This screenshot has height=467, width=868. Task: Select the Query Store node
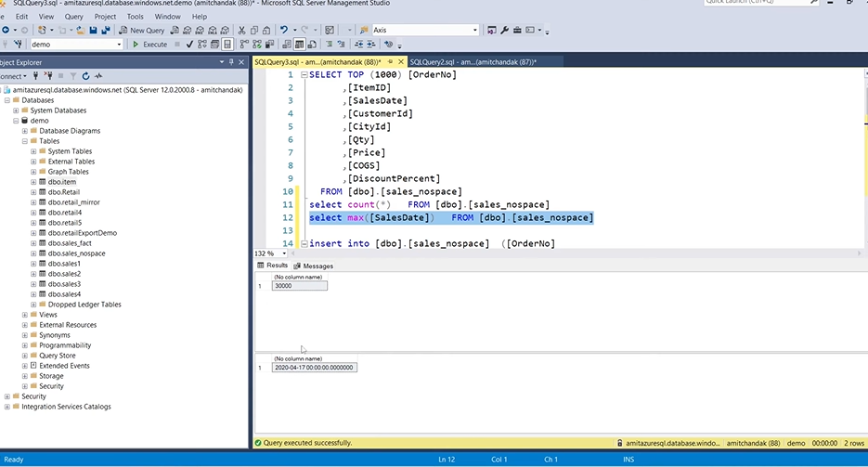57,356
